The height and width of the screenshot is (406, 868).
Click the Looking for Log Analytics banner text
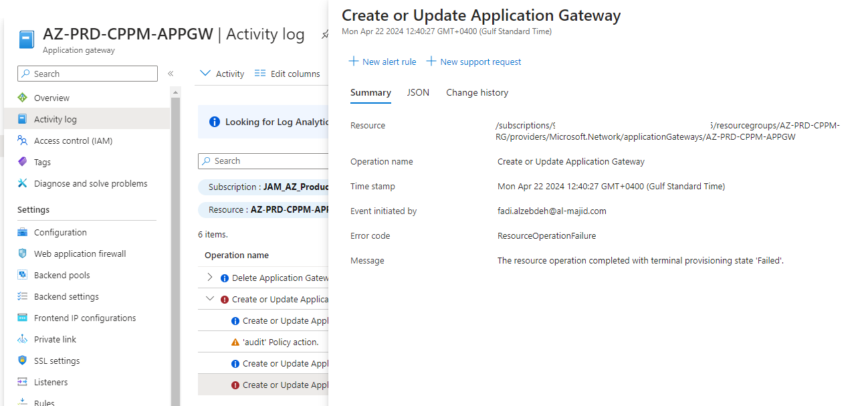coord(277,122)
